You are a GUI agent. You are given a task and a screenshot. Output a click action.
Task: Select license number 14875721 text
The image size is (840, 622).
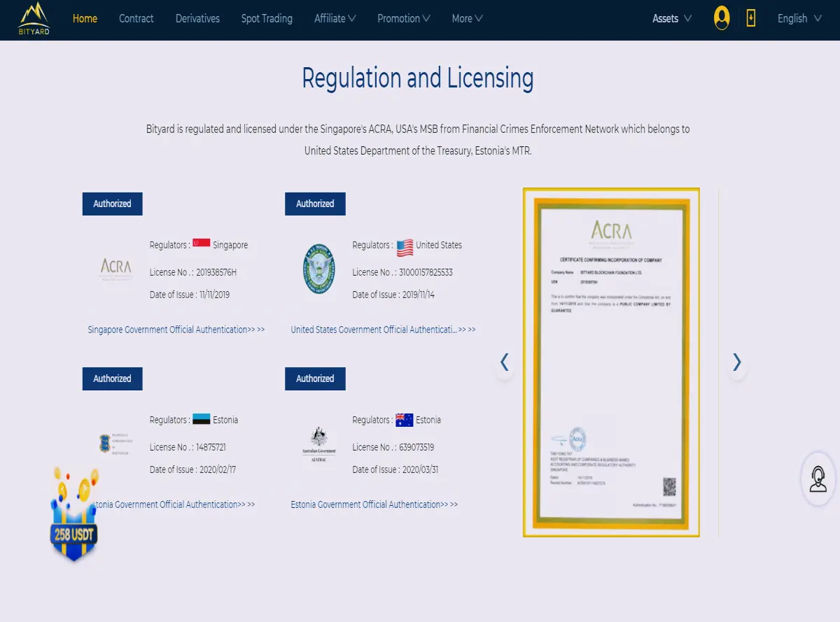pyautogui.click(x=211, y=447)
